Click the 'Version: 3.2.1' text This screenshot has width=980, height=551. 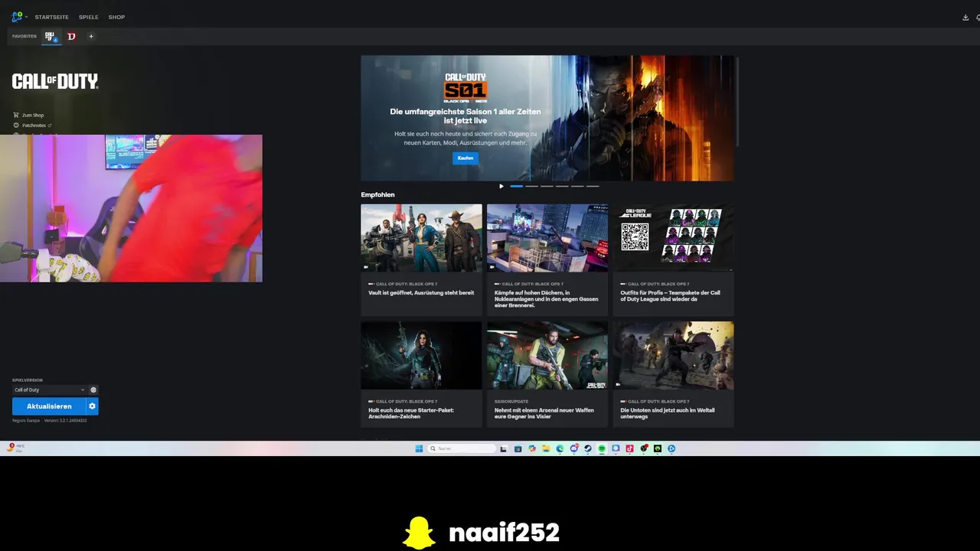pyautogui.click(x=65, y=420)
